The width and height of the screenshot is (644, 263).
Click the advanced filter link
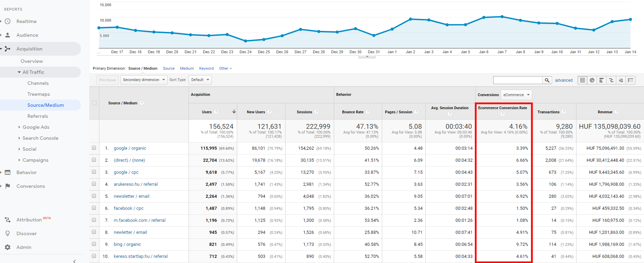564,80
